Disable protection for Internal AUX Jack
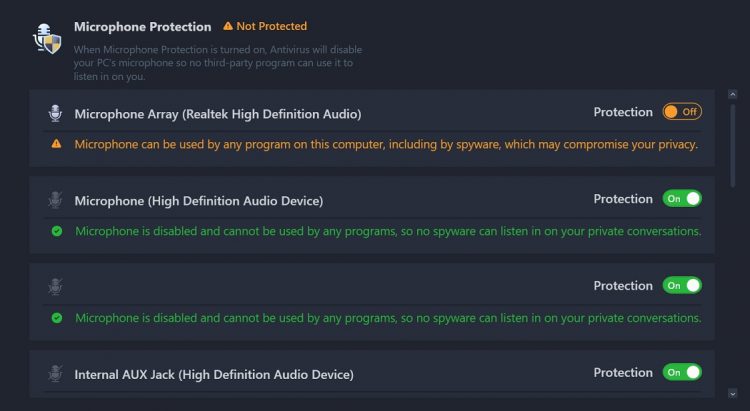The height and width of the screenshot is (411, 750). coord(682,373)
